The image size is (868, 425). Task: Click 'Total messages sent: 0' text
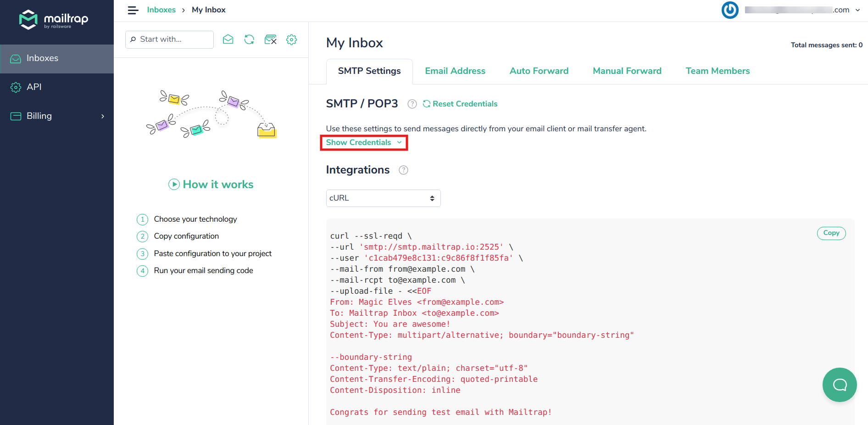click(x=827, y=45)
